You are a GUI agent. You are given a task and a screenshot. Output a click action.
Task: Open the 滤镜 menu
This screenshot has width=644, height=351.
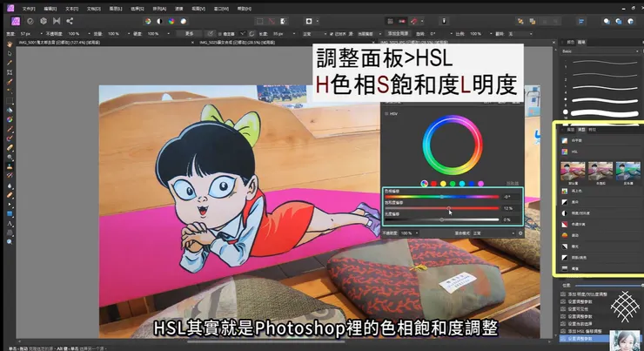point(179,9)
